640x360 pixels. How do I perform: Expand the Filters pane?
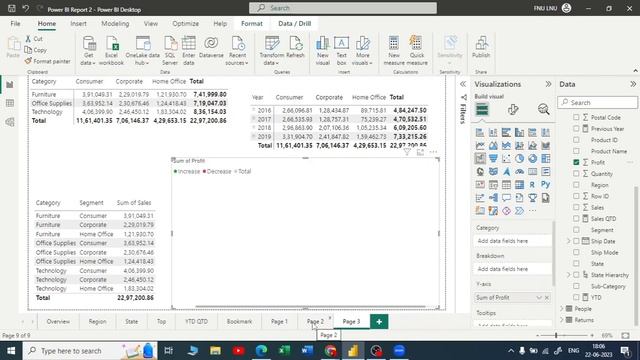point(463,84)
